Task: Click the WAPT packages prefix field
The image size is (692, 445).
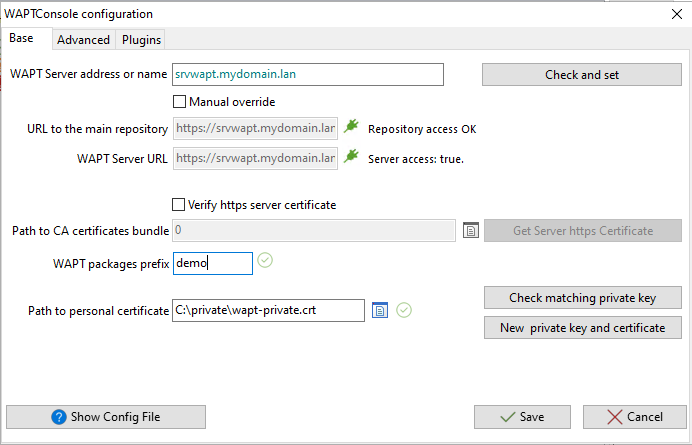Action: point(212,263)
